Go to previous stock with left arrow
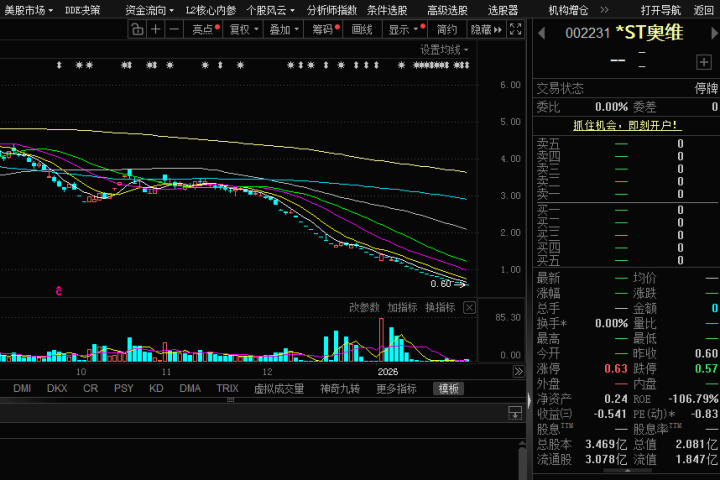 (541, 34)
